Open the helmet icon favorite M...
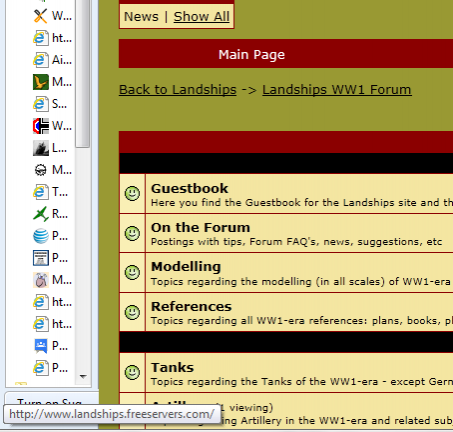This screenshot has width=453, height=432. coord(53,170)
